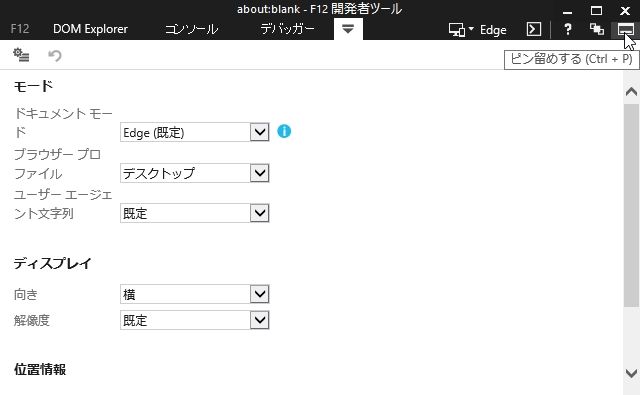Click the モード section heading

pyautogui.click(x=33, y=86)
